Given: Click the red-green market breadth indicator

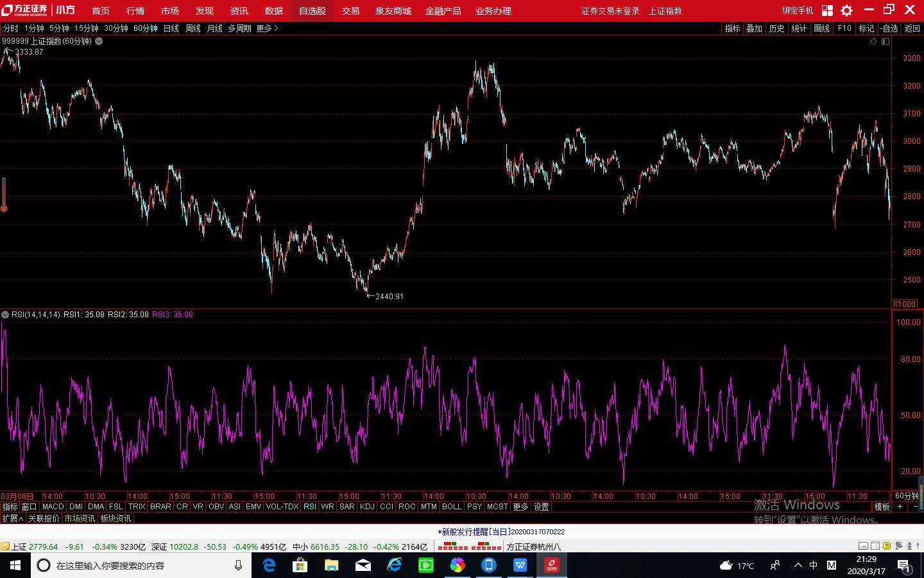Looking at the screenshot, I should click(x=470, y=547).
